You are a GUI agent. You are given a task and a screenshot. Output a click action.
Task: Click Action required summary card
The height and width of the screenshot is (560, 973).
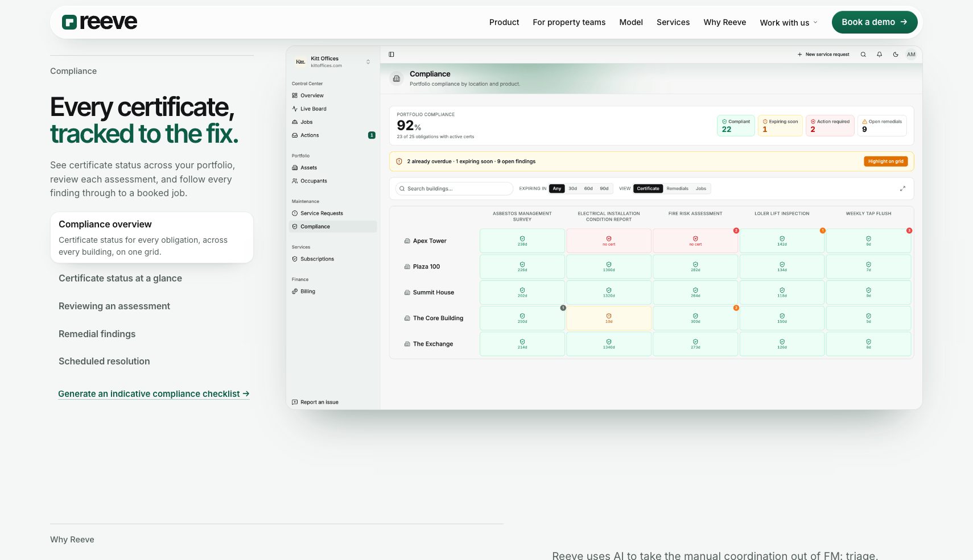pyautogui.click(x=830, y=125)
